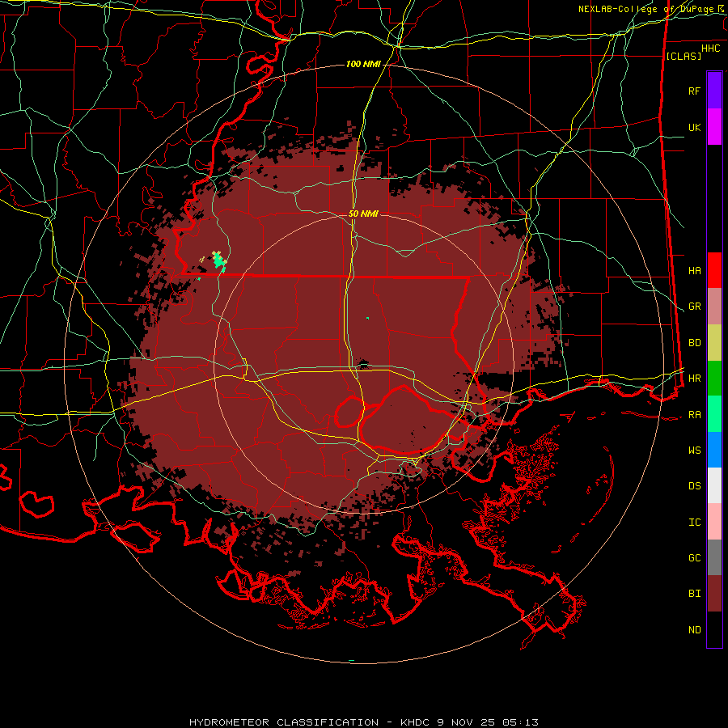Click the UK magenta legend swatch

pyautogui.click(x=714, y=127)
